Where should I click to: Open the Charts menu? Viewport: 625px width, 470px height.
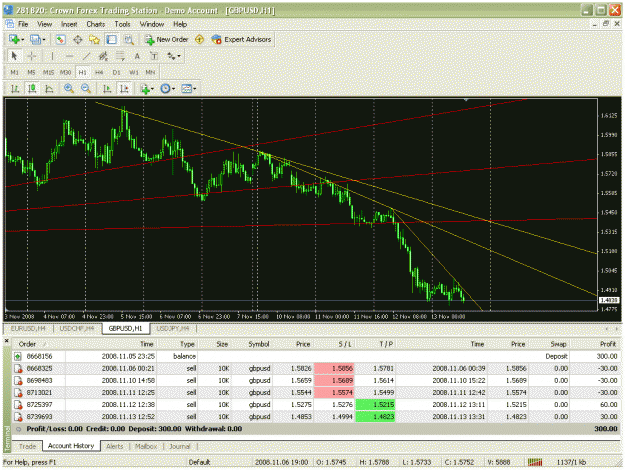pyautogui.click(x=96, y=24)
